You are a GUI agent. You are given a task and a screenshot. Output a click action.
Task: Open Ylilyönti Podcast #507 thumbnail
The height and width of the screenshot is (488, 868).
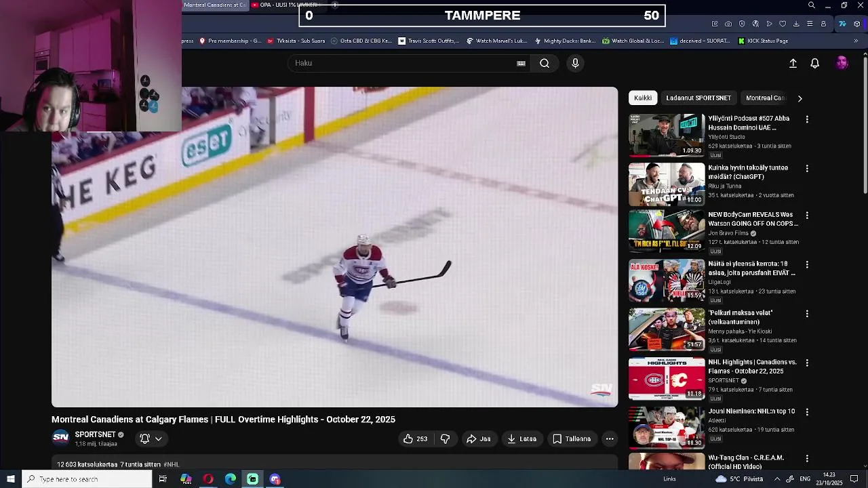[667, 136]
